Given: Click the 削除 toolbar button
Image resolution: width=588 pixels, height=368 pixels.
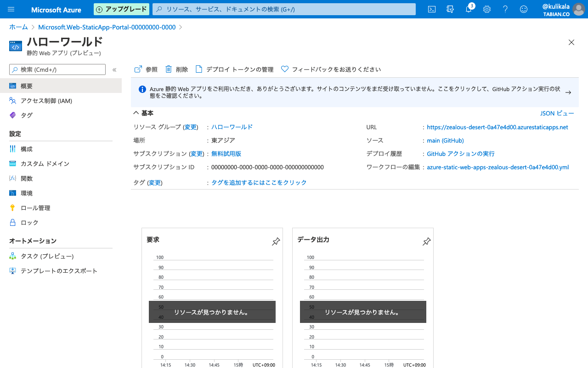Looking at the screenshot, I should (177, 69).
